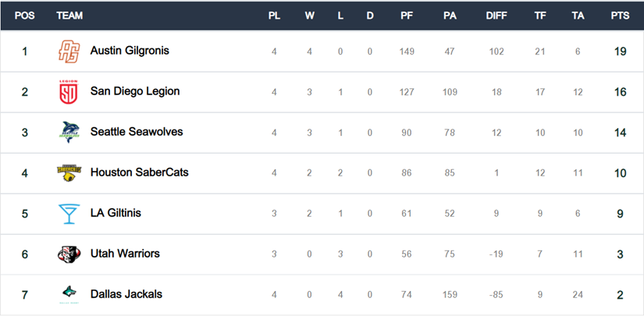This screenshot has height=316, width=644.
Task: Click the LA Giltinis martini glass logo
Action: [x=69, y=214]
